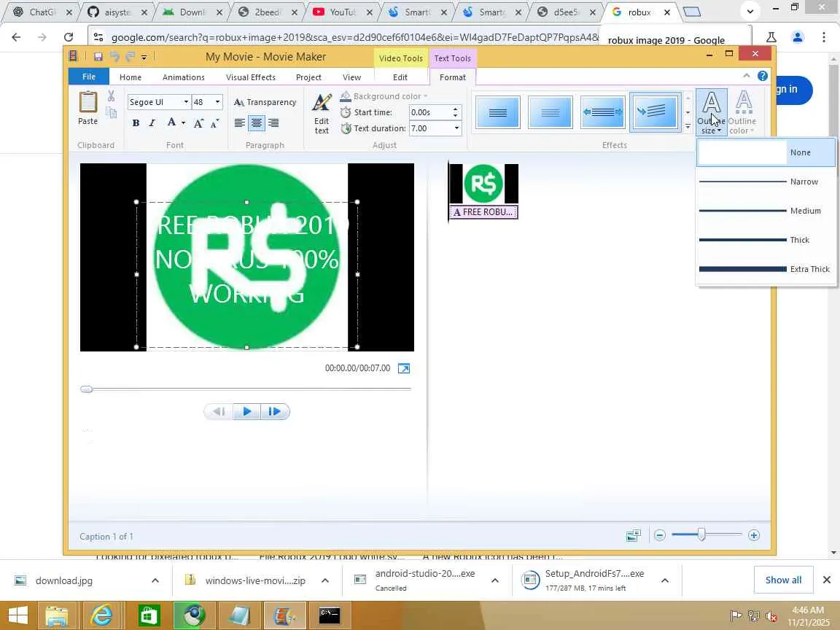Collapse the ribbon with the up chevron

[x=746, y=76]
